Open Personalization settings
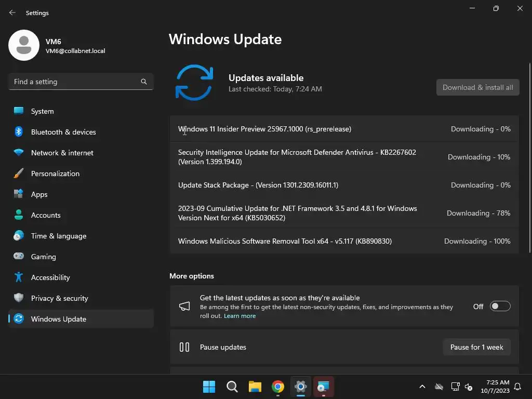The image size is (532, 399). point(81,174)
